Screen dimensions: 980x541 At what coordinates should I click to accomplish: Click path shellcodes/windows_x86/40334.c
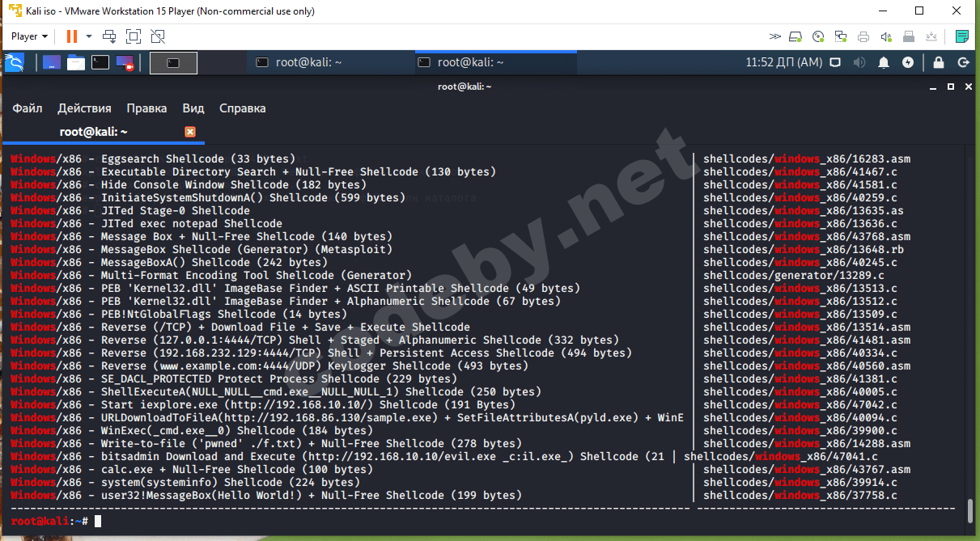800,353
